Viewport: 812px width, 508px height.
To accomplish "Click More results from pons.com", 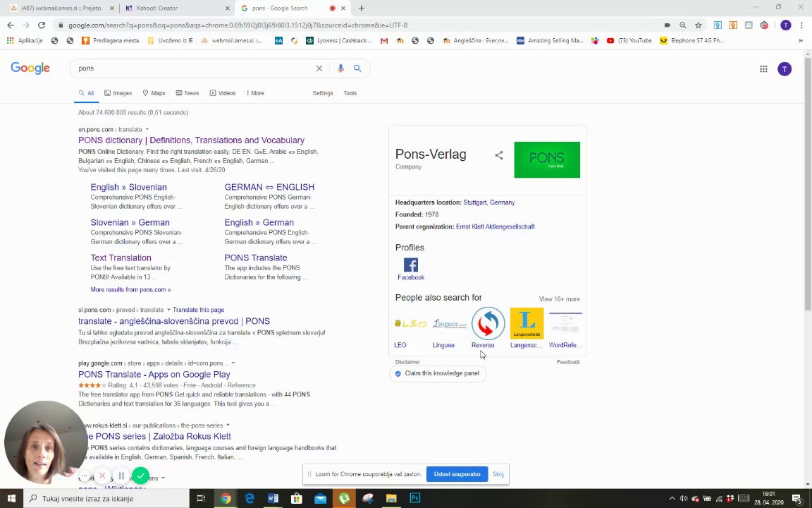I will (x=130, y=290).
